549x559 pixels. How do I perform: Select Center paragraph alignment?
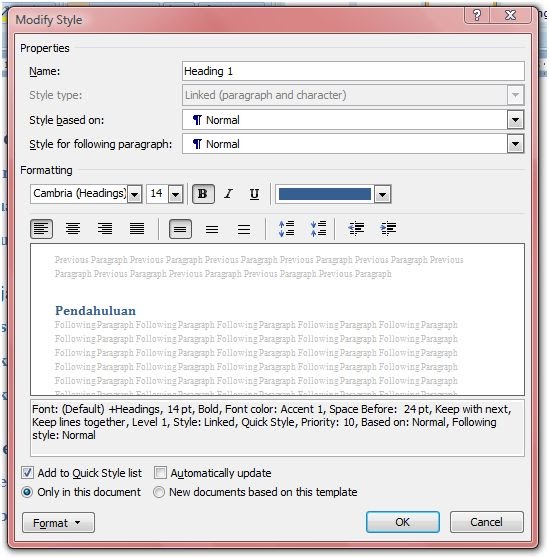[73, 229]
